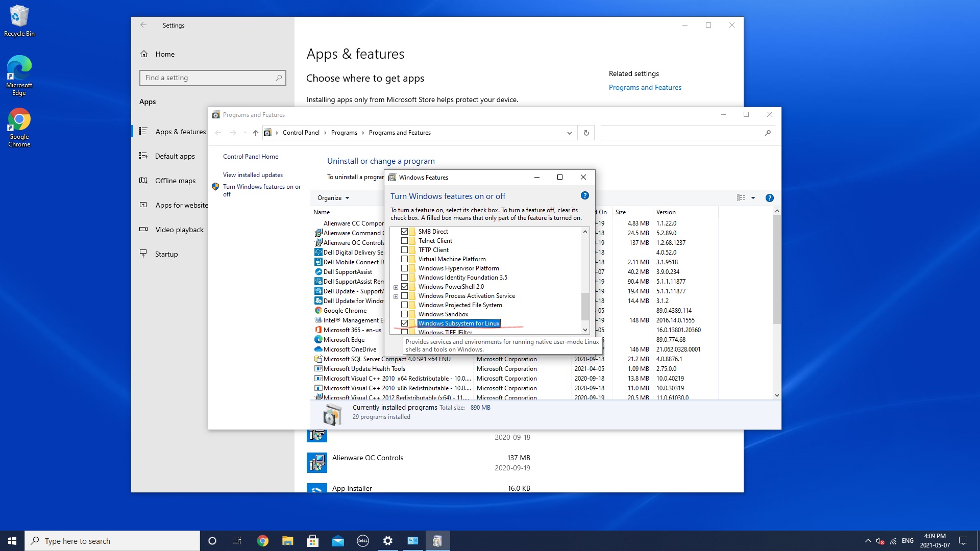Screen dimensions: 980x551
Task: Expand Windows Process Activation Service node
Action: click(x=396, y=296)
